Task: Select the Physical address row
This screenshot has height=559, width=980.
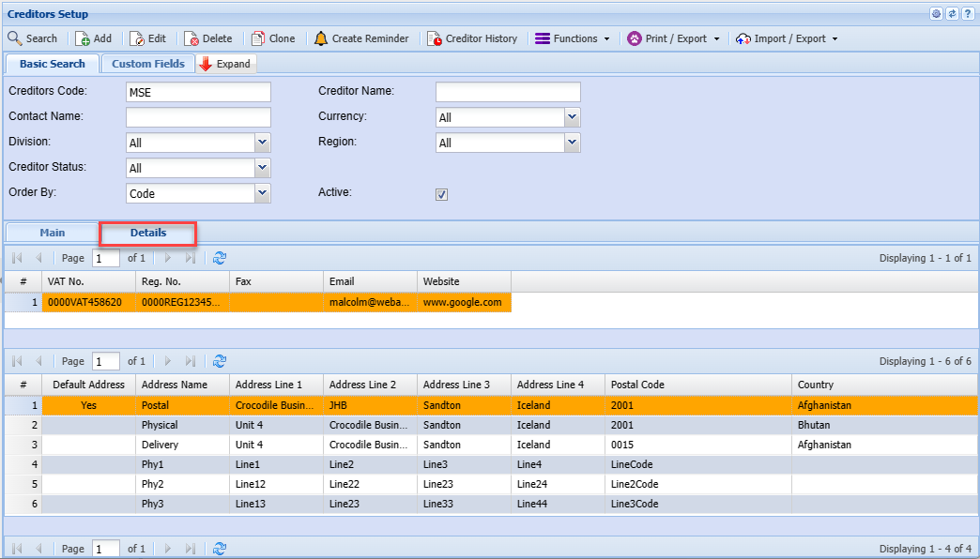Action: click(160, 425)
